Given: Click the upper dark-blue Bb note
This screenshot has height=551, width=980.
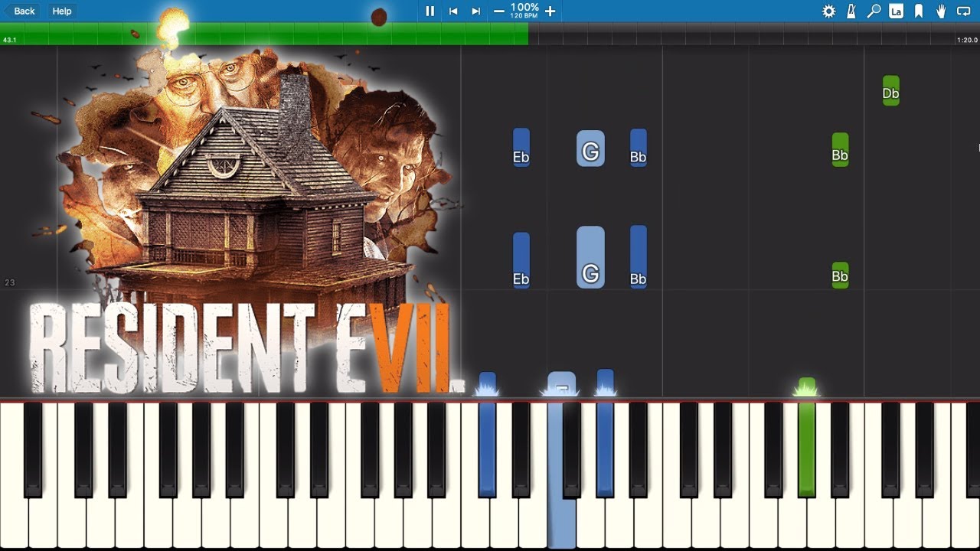Looking at the screenshot, I should point(639,148).
